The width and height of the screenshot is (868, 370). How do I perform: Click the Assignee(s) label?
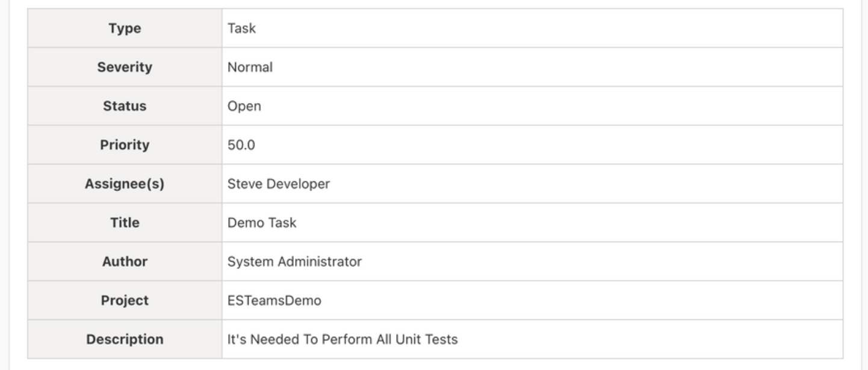tap(125, 184)
